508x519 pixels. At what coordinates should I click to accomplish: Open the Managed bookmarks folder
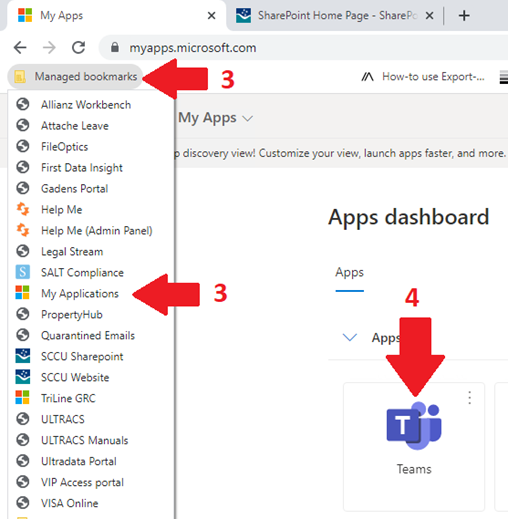point(75,76)
